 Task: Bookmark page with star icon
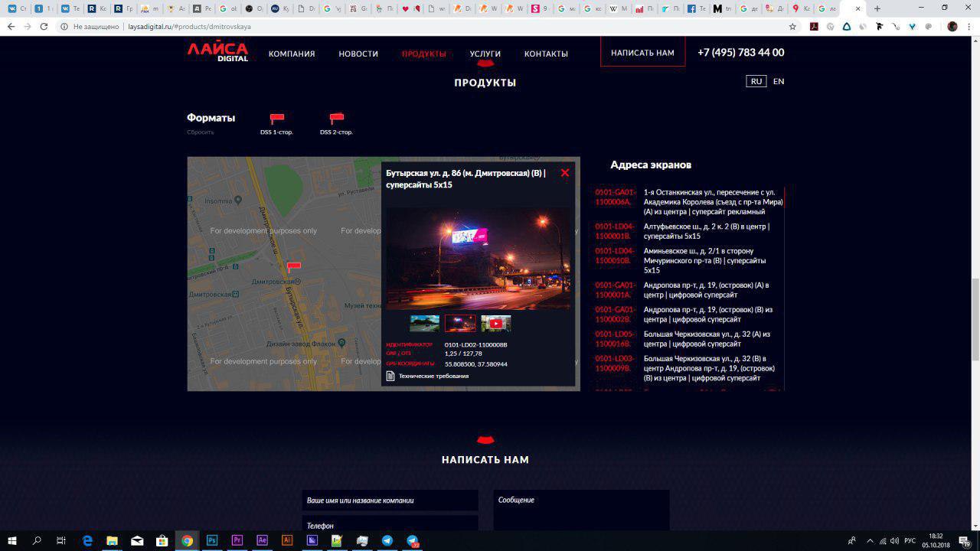pyautogui.click(x=792, y=26)
